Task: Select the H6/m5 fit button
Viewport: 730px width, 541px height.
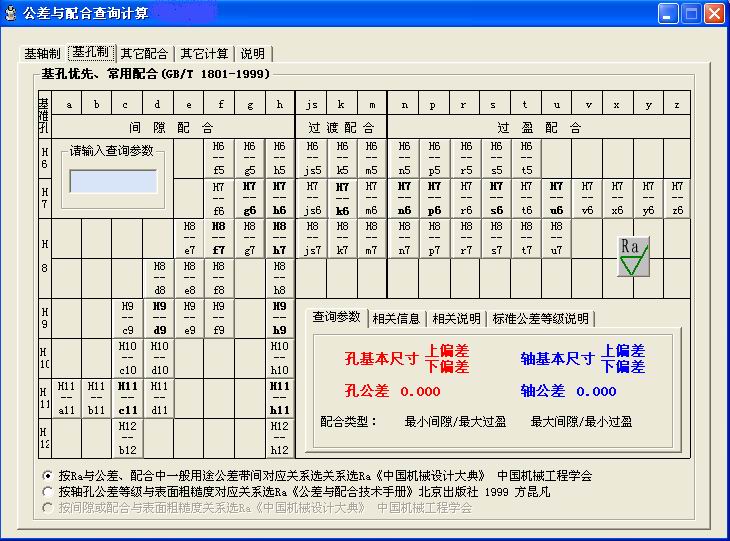Action: coord(372,158)
